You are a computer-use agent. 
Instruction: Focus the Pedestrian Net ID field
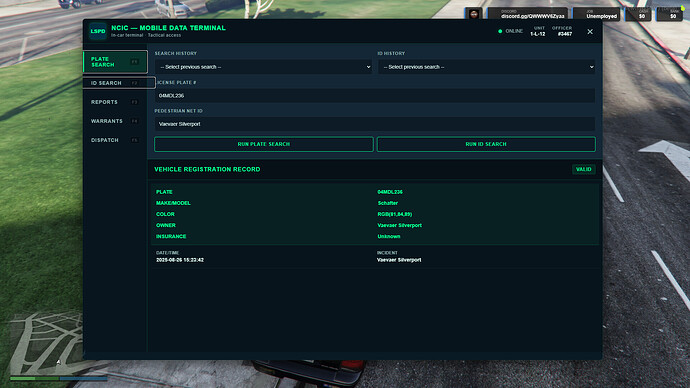pos(375,124)
